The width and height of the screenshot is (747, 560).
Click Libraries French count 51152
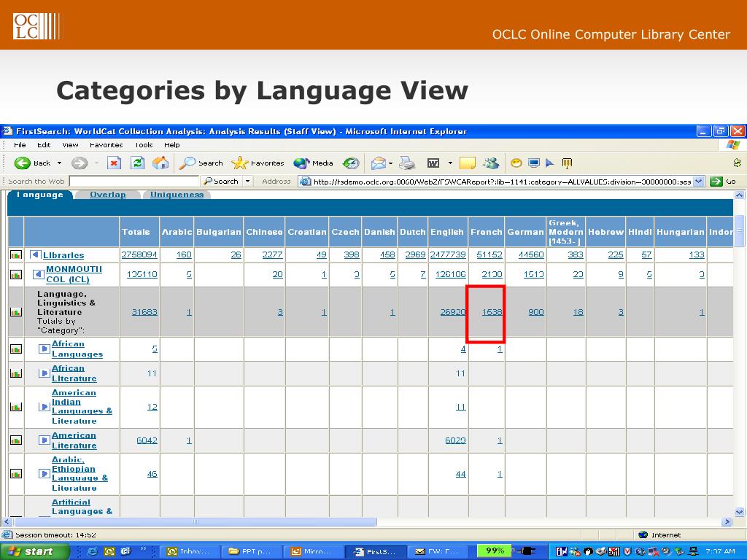coord(489,254)
